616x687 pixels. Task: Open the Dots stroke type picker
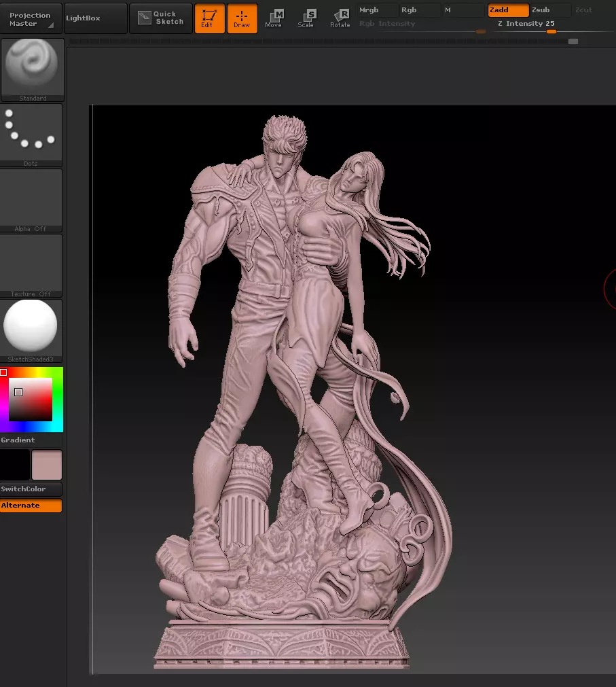[x=31, y=135]
